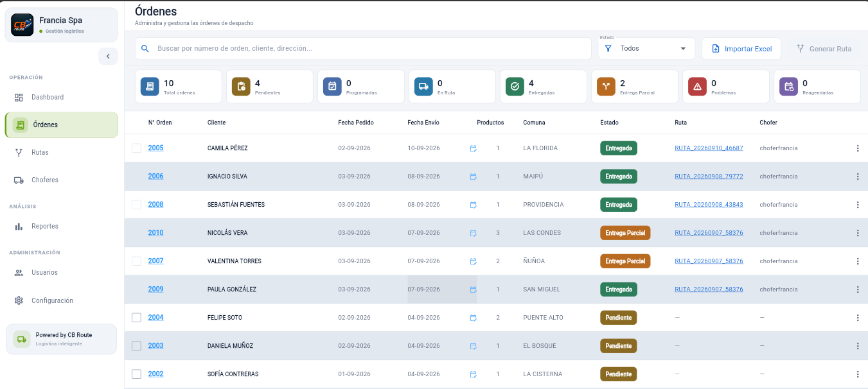The image size is (868, 389).
Task: Click the Total órdenes summary card icon
Action: [150, 87]
